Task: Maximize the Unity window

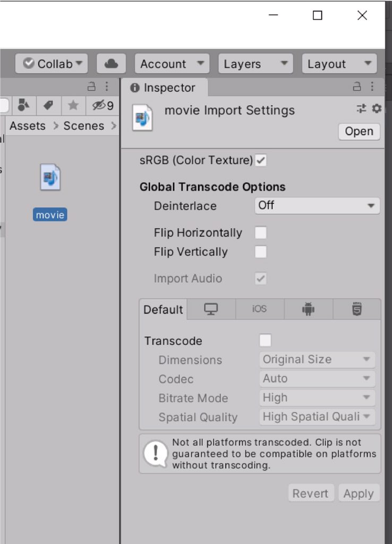Action: [x=318, y=15]
